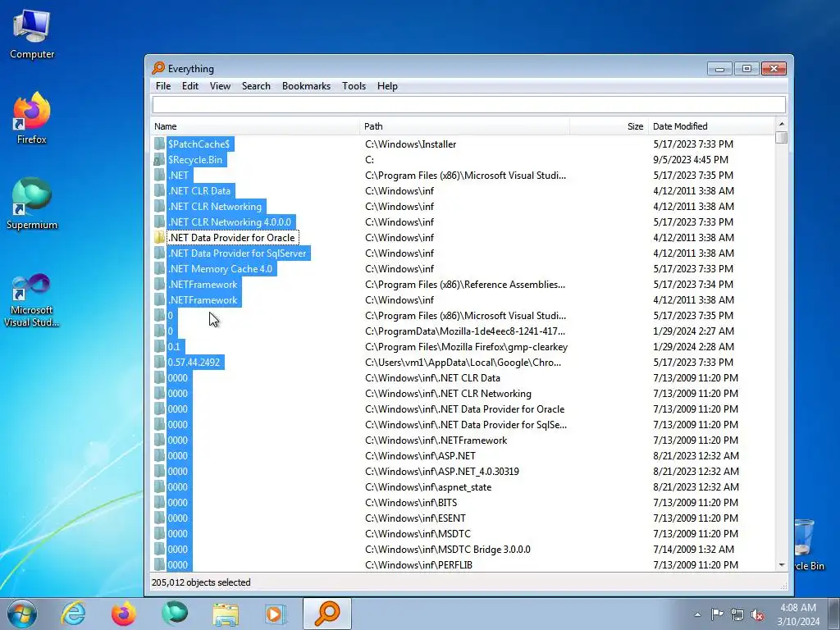The height and width of the screenshot is (630, 840).
Task: Click the muted volume tray icon
Action: click(757, 614)
